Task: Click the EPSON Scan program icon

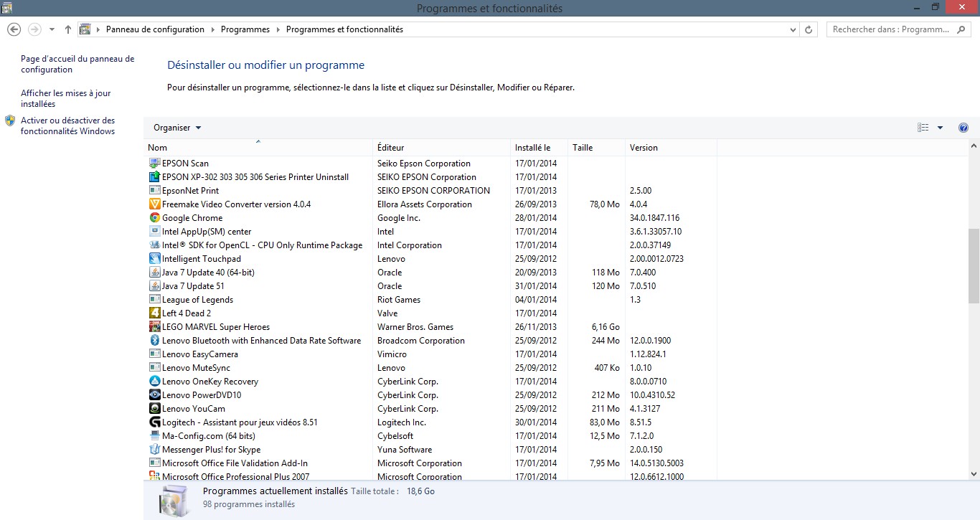Action: (x=154, y=164)
